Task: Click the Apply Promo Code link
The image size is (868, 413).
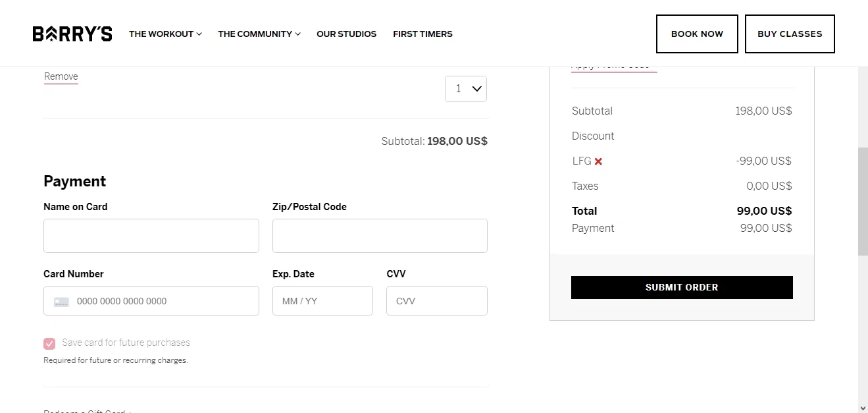Action: [614, 67]
